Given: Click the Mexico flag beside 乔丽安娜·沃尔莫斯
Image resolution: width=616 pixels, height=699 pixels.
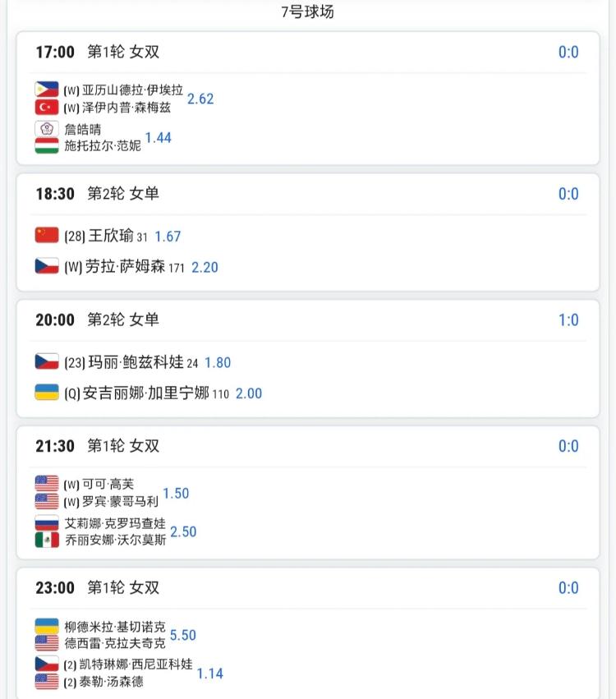Looking at the screenshot, I should coord(47,540).
